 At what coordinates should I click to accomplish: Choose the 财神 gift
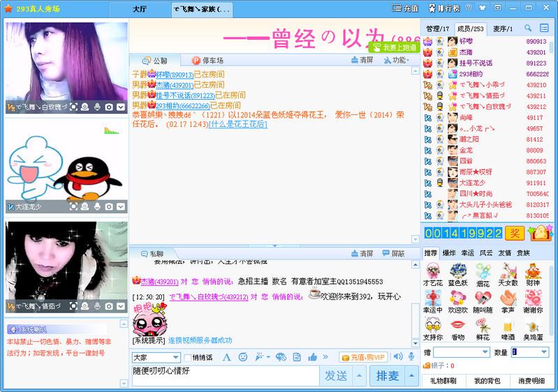click(533, 275)
